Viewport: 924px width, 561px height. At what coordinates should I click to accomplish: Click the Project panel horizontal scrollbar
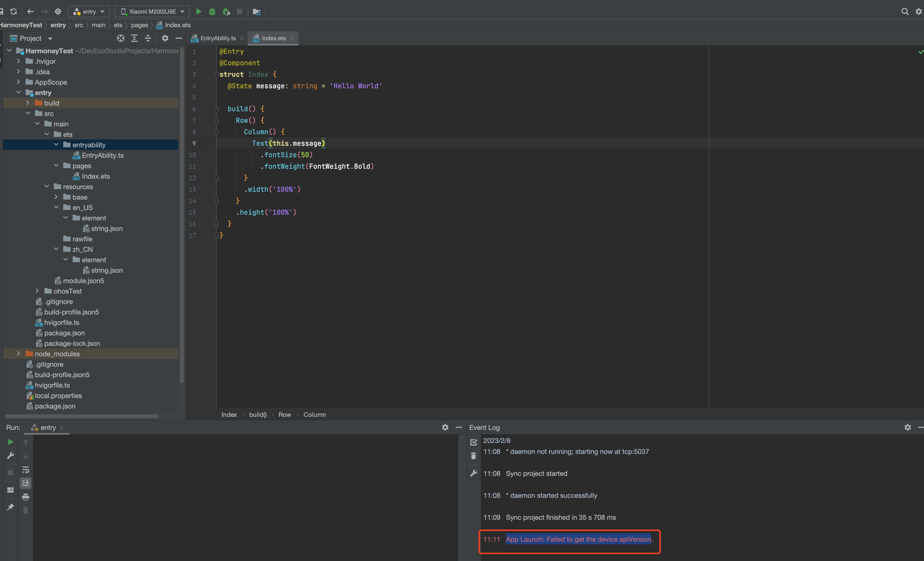[82, 416]
